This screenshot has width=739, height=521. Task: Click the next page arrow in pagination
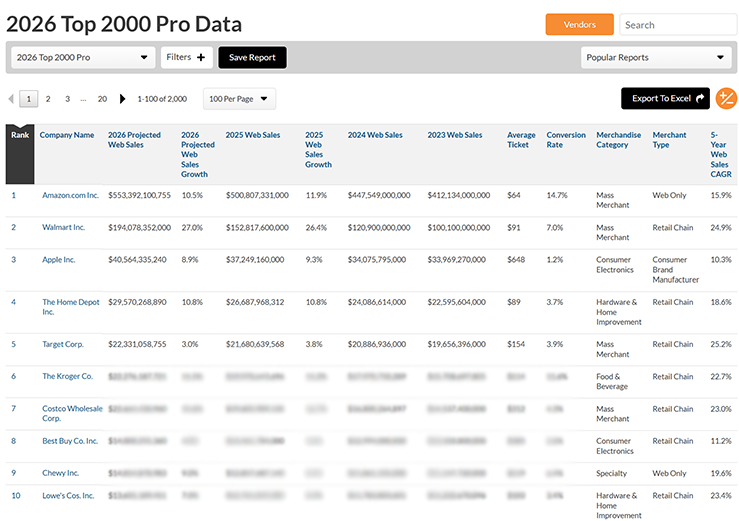tap(123, 99)
